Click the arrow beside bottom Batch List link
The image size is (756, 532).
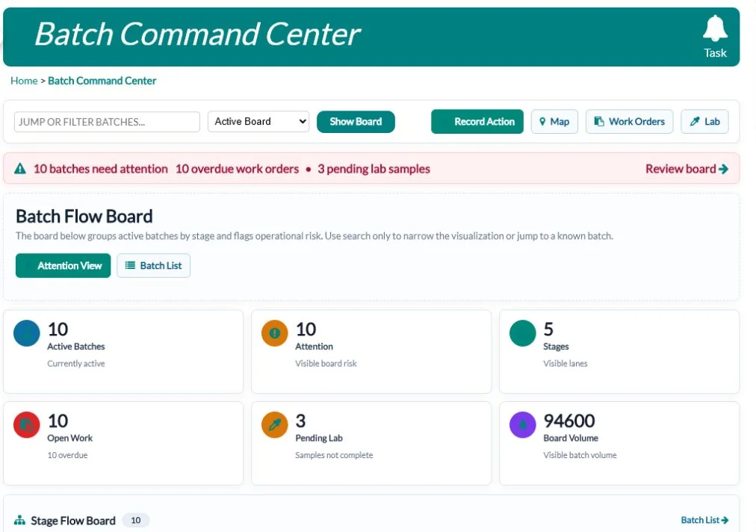coord(725,521)
